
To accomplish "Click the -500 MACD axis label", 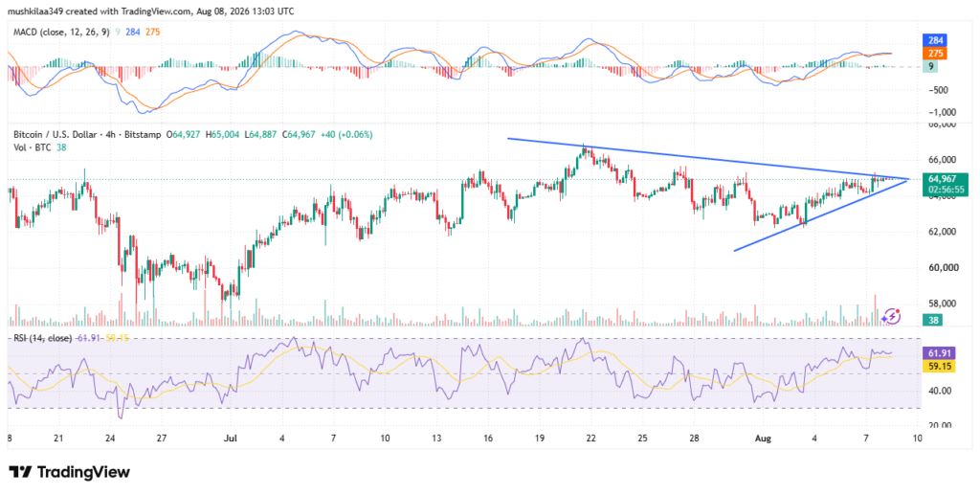I will coord(937,89).
